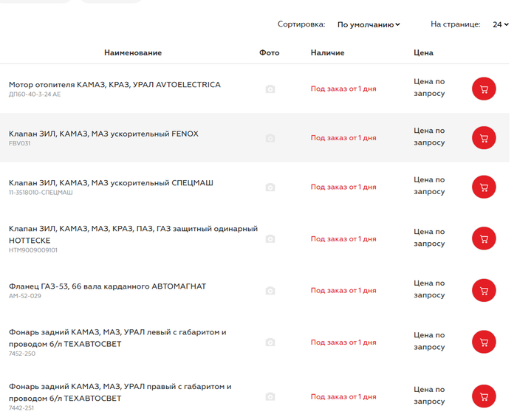Add Фонарь задний левый to cart
517x420 pixels.
coord(484,342)
